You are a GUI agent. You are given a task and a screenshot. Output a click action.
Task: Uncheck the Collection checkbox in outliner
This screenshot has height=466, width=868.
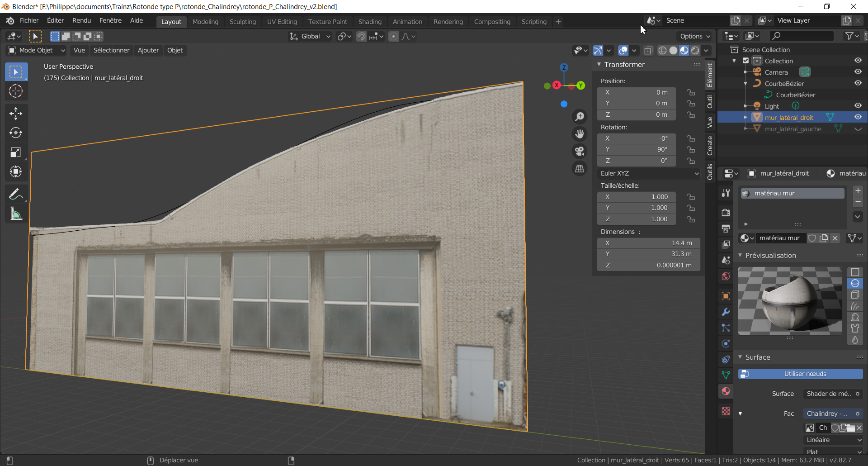click(x=746, y=61)
